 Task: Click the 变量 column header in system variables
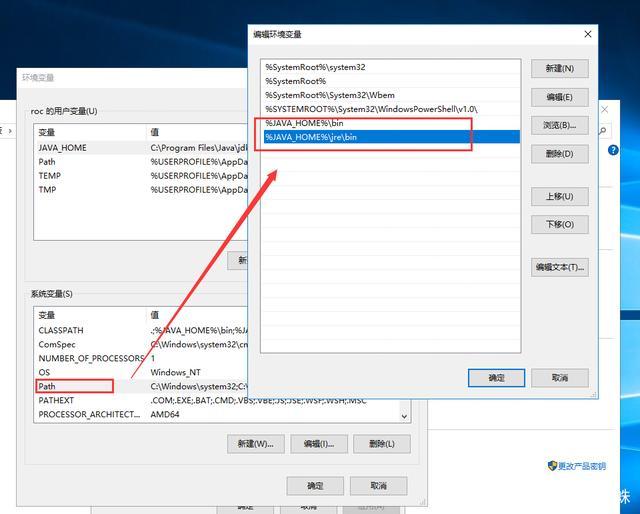[x=47, y=315]
